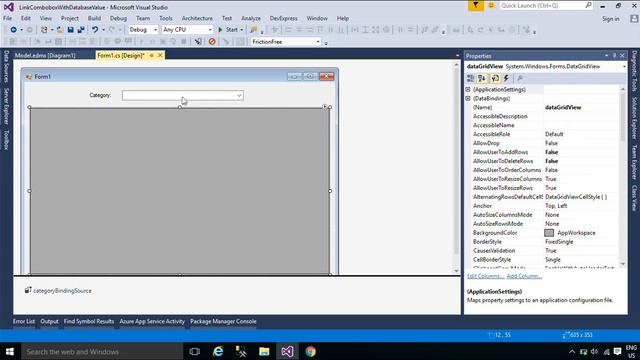This screenshot has width=640, height=360.
Task: Click the Alphabetical sort icon in Properties
Action: pos(482,78)
